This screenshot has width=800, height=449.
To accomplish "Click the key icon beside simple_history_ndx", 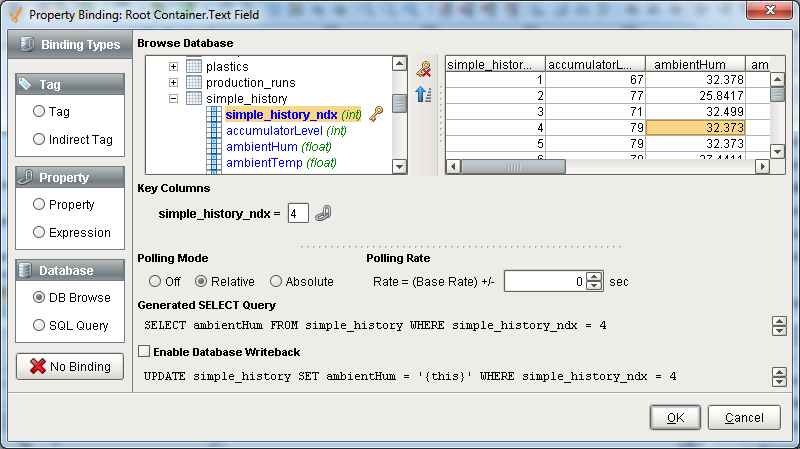I will pyautogui.click(x=376, y=115).
